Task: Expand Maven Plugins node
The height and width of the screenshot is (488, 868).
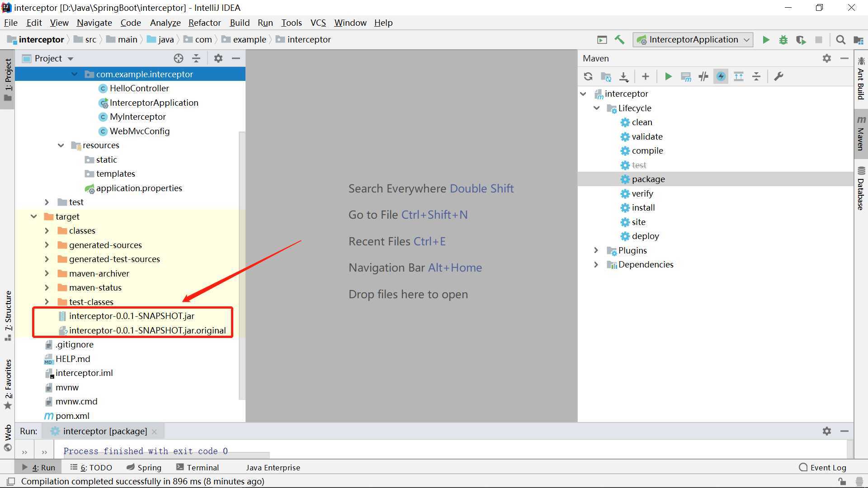Action: [596, 250]
